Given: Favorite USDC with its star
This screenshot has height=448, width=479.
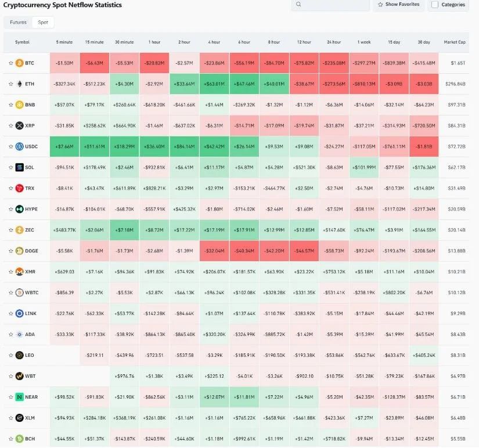Looking at the screenshot, I should (10, 147).
